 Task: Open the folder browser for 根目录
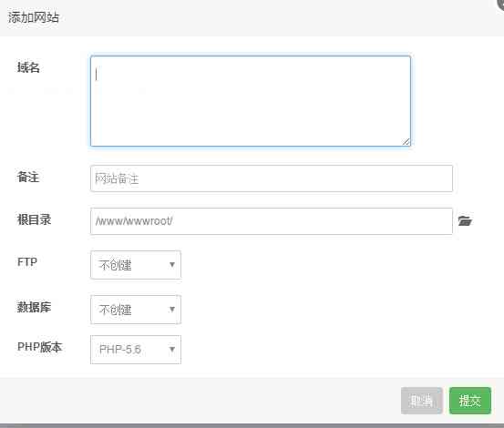pyautogui.click(x=465, y=221)
